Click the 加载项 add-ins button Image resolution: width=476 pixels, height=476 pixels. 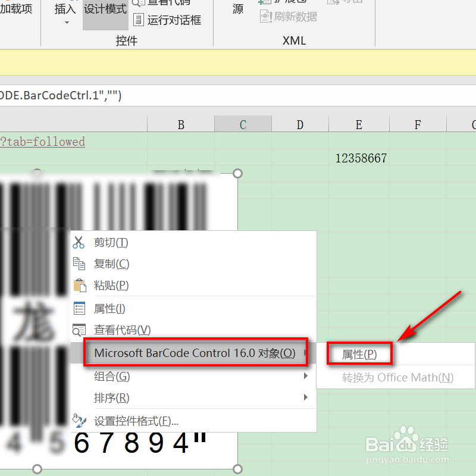click(16, 9)
